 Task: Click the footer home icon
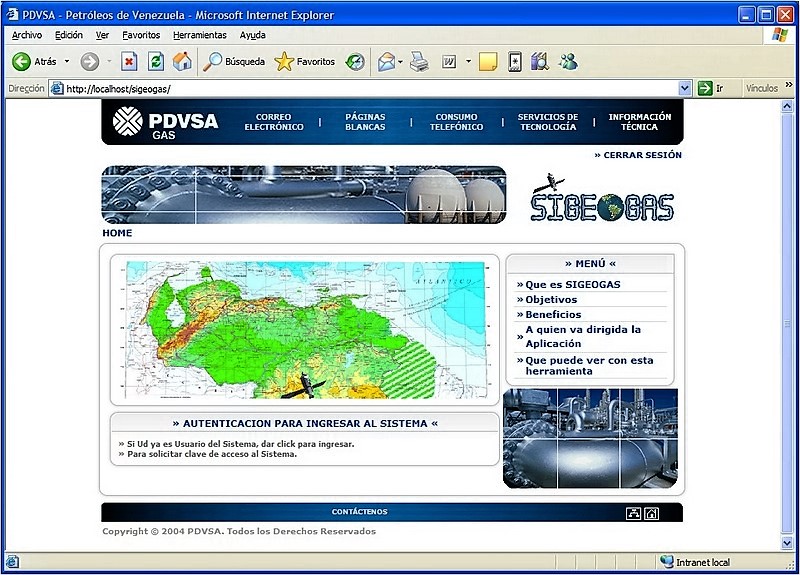point(652,513)
